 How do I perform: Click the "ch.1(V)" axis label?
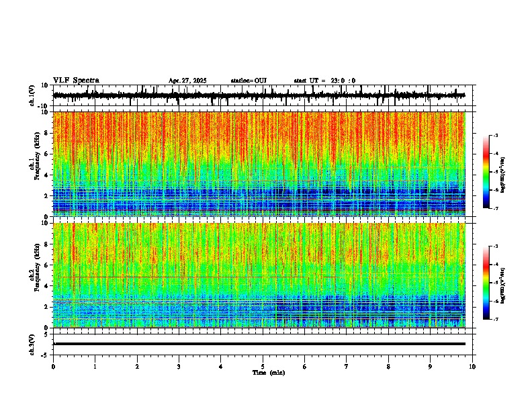[32, 95]
